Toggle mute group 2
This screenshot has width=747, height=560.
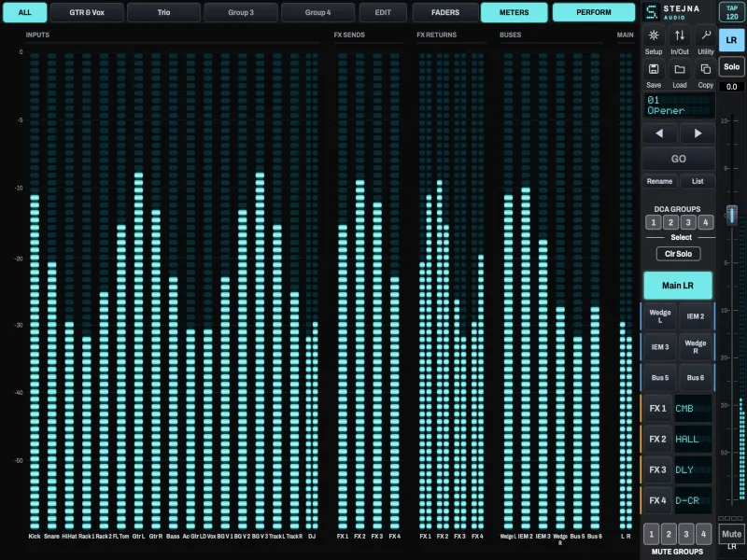[x=669, y=534]
